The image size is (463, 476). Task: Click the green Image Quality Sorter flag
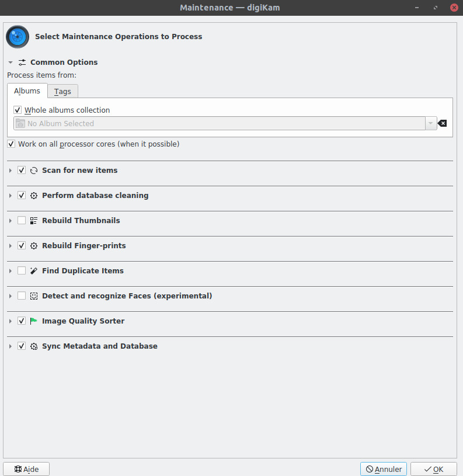pos(34,321)
